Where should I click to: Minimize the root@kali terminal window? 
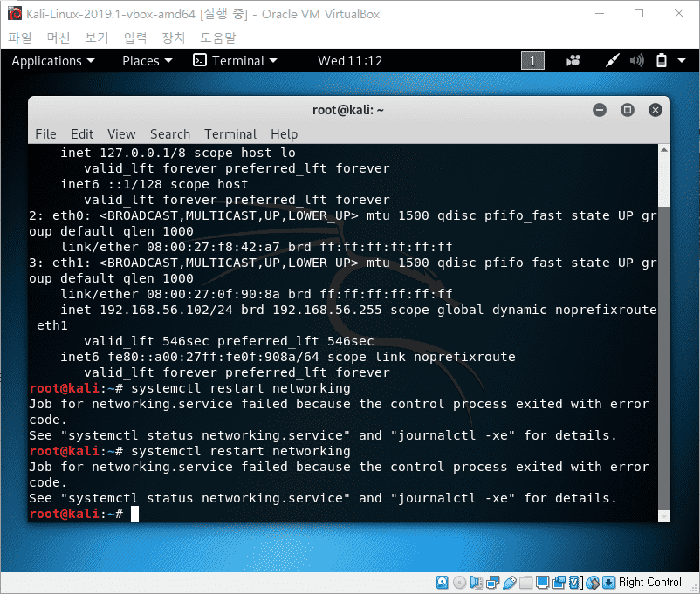(600, 110)
